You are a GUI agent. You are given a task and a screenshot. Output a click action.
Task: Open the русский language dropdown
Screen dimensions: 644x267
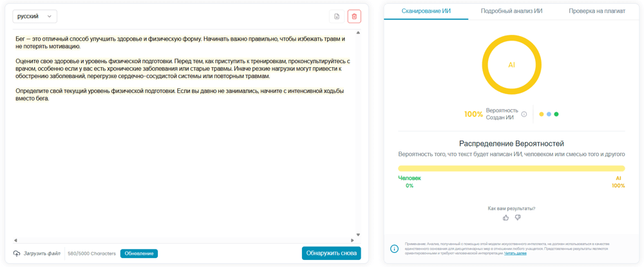[35, 17]
